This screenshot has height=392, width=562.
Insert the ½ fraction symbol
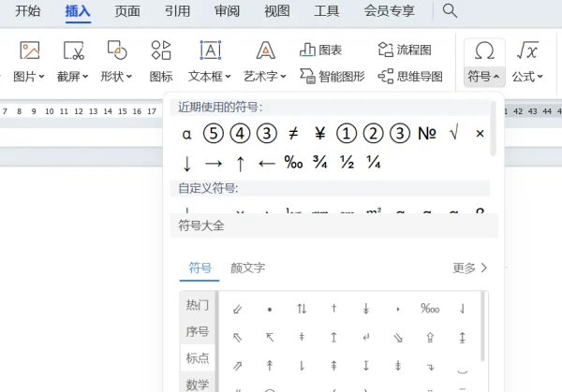[347, 162]
